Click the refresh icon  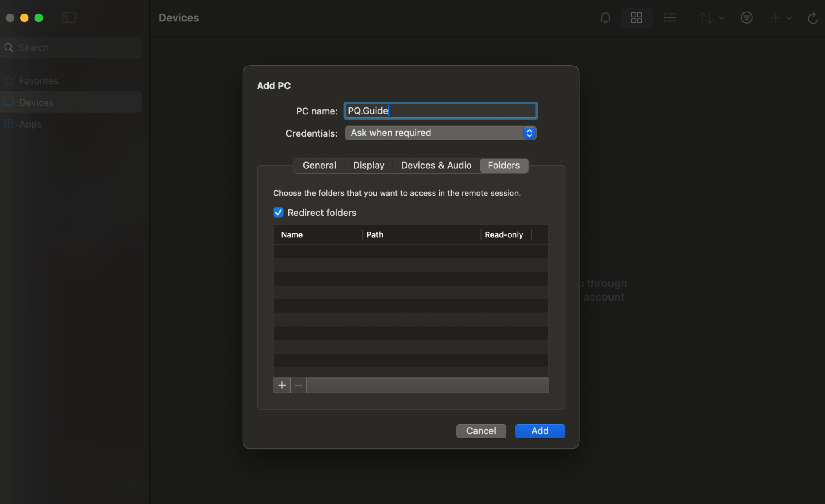[812, 18]
